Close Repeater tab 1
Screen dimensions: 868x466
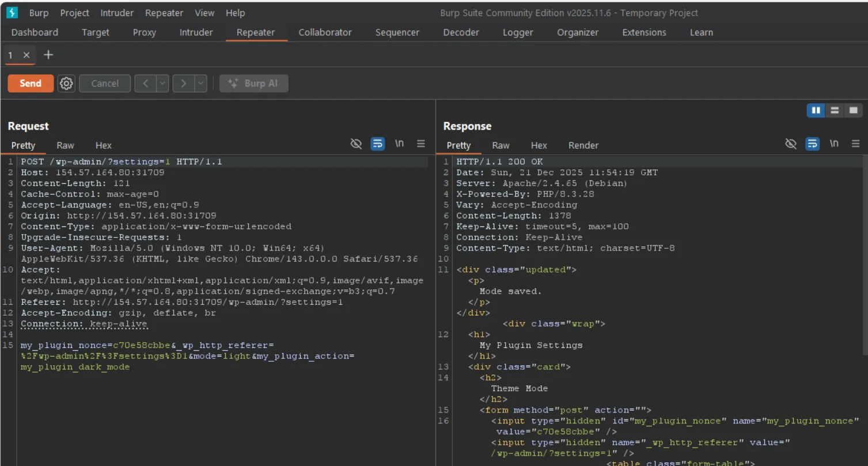coord(26,55)
